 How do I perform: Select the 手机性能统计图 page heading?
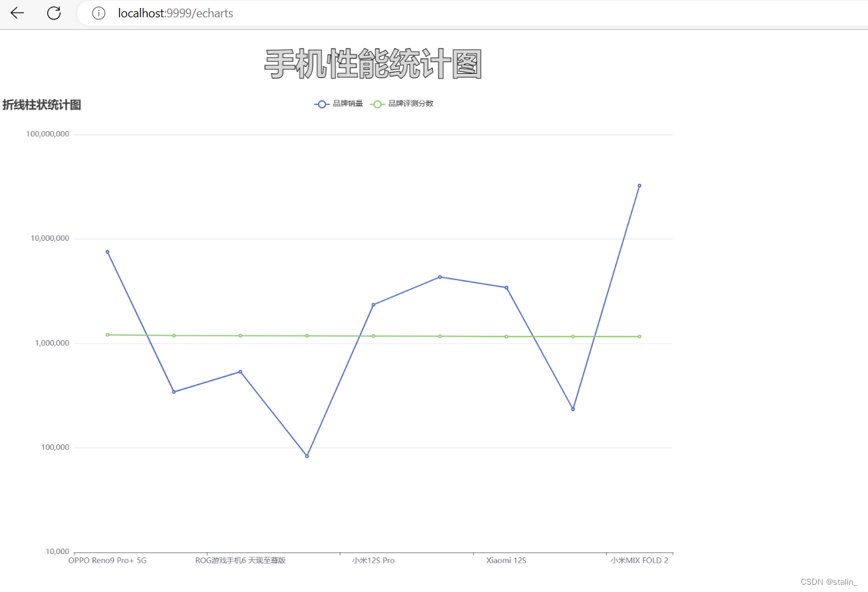click(373, 65)
